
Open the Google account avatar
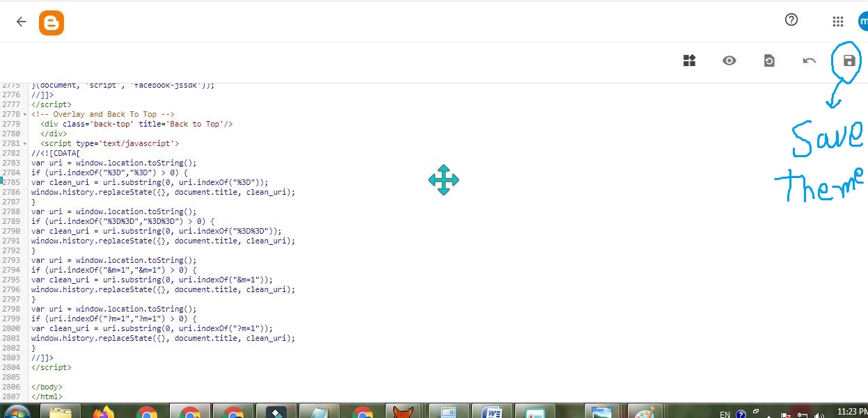(863, 22)
